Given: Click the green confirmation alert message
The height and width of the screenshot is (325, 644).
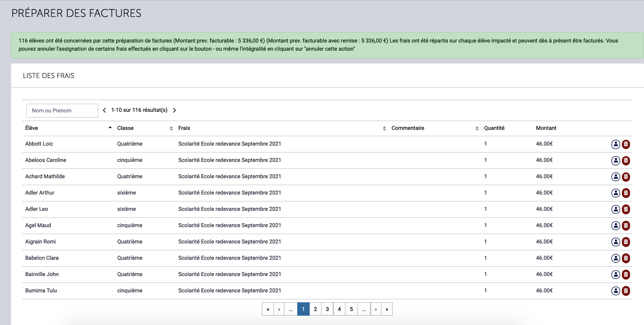Looking at the screenshot, I should coord(328,45).
